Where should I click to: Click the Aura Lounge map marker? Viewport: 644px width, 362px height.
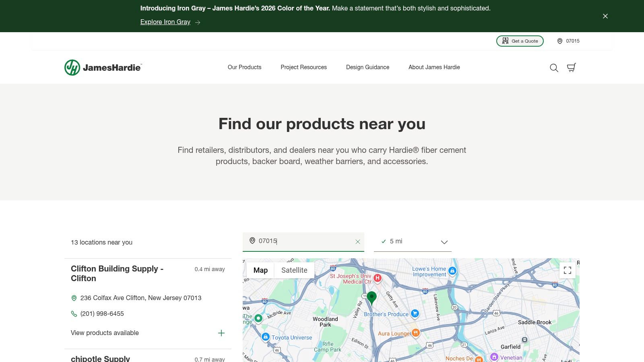(x=416, y=333)
